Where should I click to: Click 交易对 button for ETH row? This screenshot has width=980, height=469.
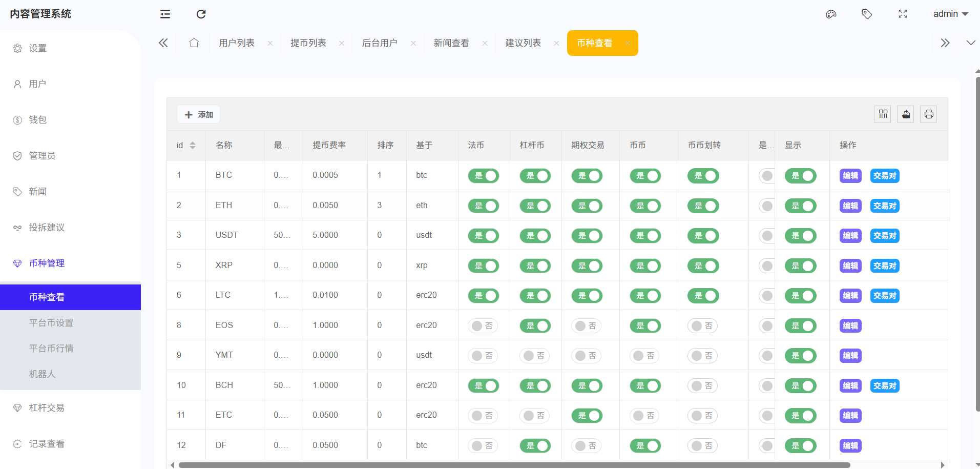(885, 206)
